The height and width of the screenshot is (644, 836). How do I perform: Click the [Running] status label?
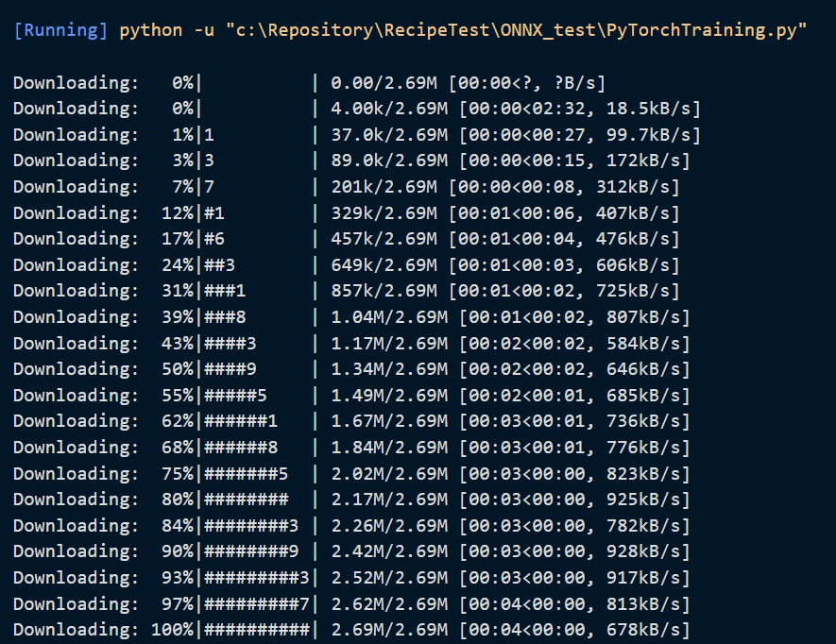[60, 30]
